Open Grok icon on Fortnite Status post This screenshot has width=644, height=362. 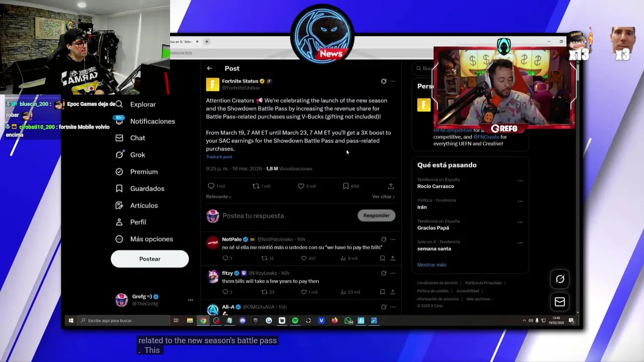383,81
